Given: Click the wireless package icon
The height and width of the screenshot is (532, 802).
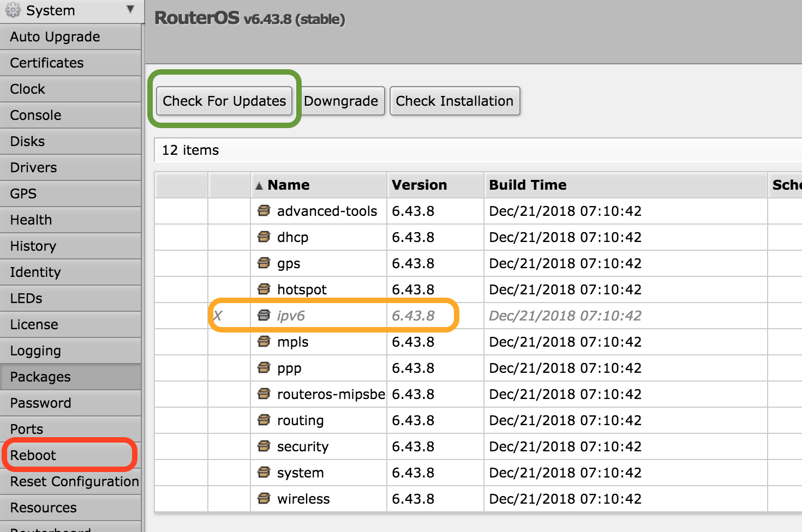Looking at the screenshot, I should pos(264,498).
